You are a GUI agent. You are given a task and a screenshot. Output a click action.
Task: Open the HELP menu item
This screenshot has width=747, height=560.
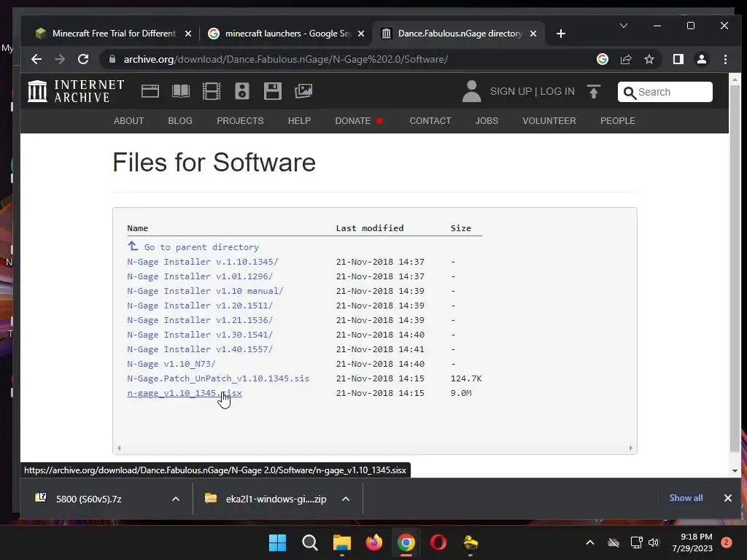(x=299, y=120)
